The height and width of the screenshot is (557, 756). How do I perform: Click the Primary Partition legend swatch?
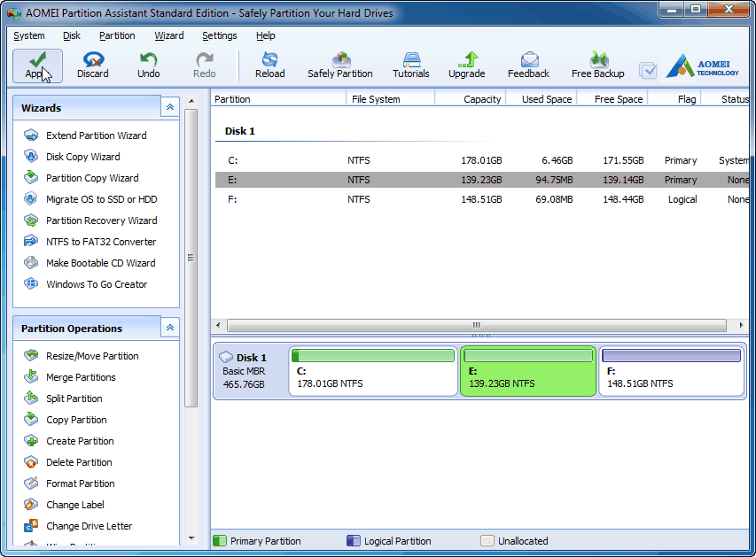[220, 540]
